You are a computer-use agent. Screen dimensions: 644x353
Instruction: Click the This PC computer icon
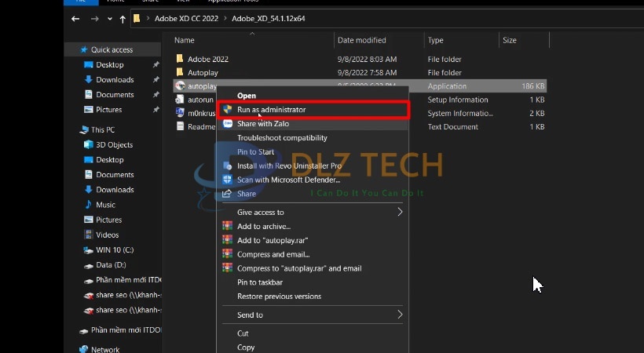click(x=84, y=129)
